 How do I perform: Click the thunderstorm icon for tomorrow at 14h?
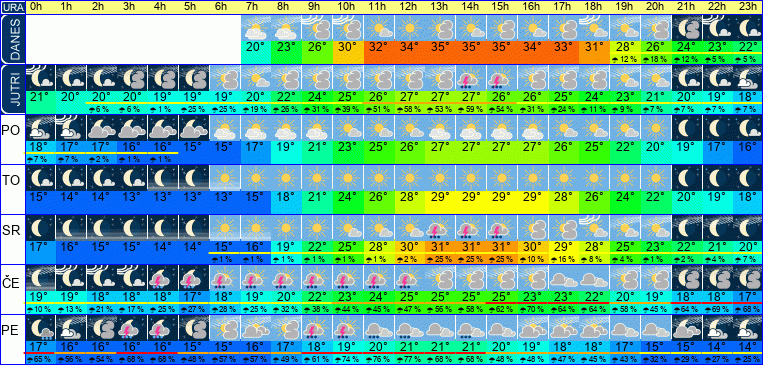(471, 78)
